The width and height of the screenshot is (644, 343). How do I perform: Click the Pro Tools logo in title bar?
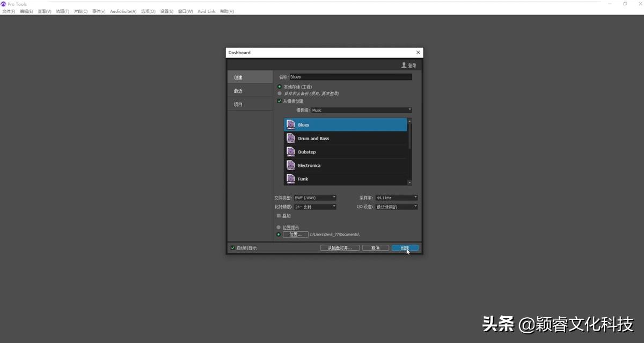coord(3,4)
